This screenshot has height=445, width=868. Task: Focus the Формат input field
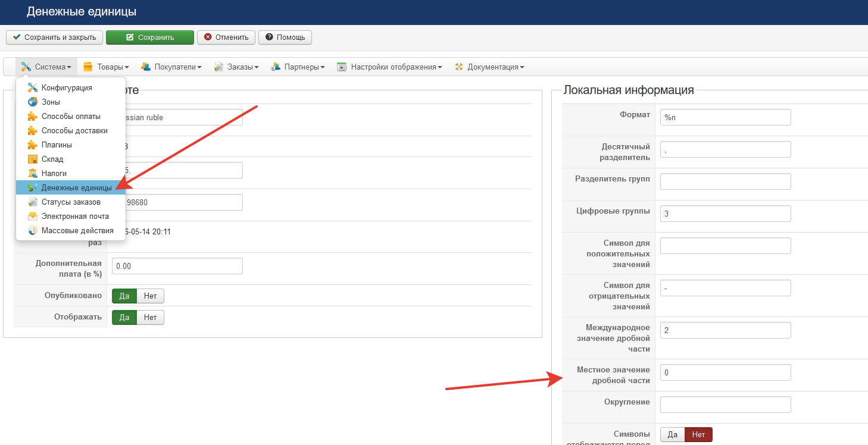pyautogui.click(x=726, y=117)
